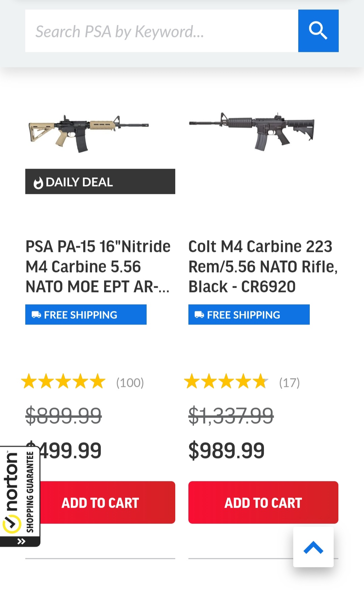View star rating for PSA PA-15

pos(63,382)
